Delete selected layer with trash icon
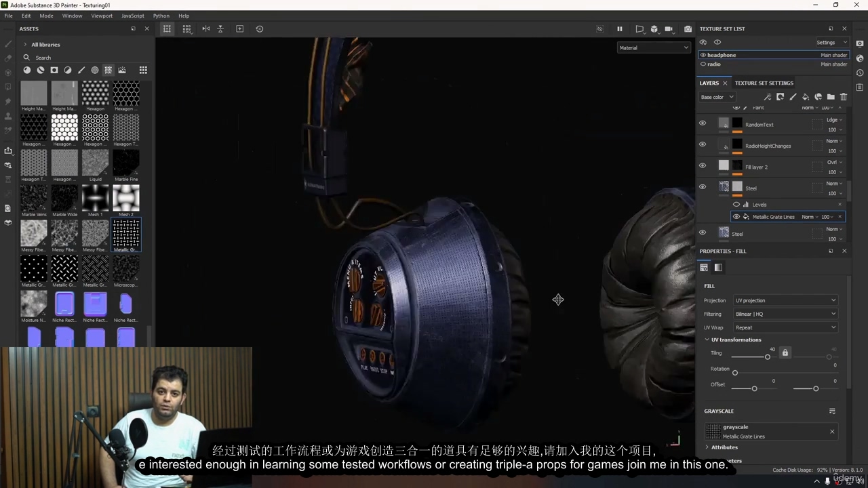This screenshot has width=868, height=488. click(x=844, y=97)
